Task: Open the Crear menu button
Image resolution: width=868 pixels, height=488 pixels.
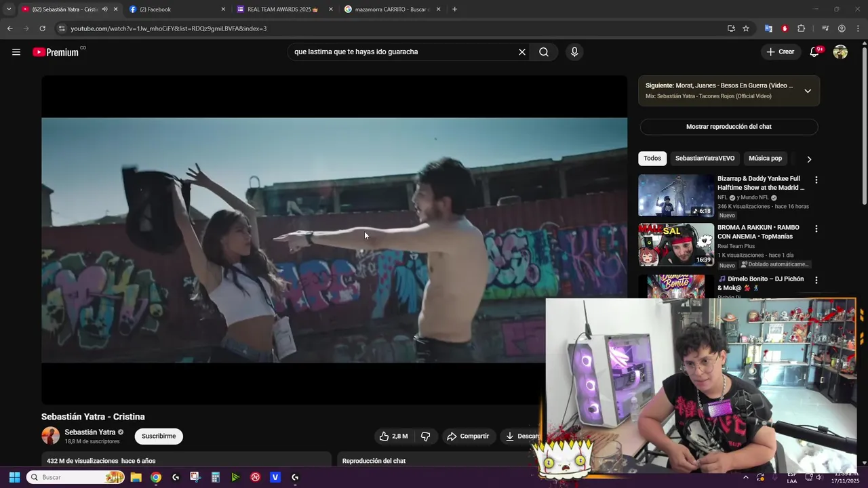Action: coord(781,52)
